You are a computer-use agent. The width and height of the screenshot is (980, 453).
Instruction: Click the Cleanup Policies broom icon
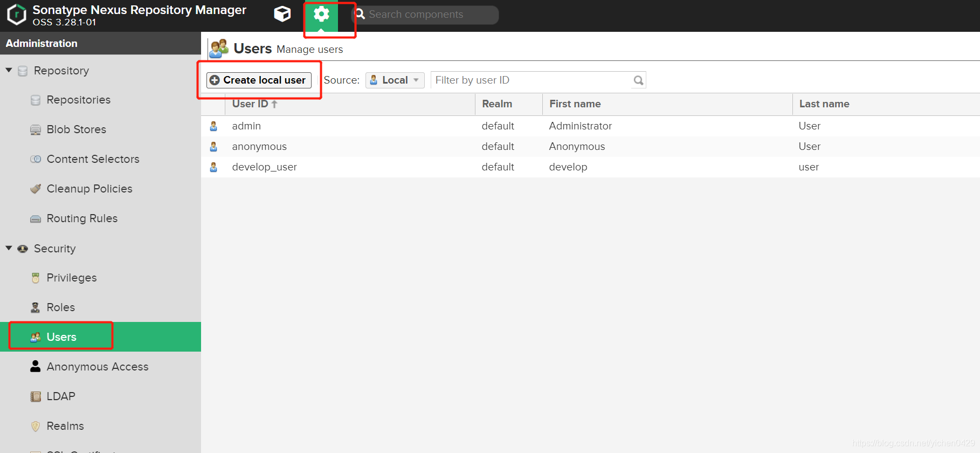[x=36, y=189]
